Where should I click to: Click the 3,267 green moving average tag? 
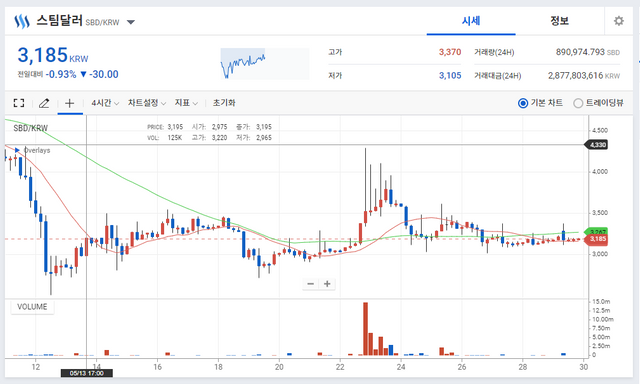point(596,231)
